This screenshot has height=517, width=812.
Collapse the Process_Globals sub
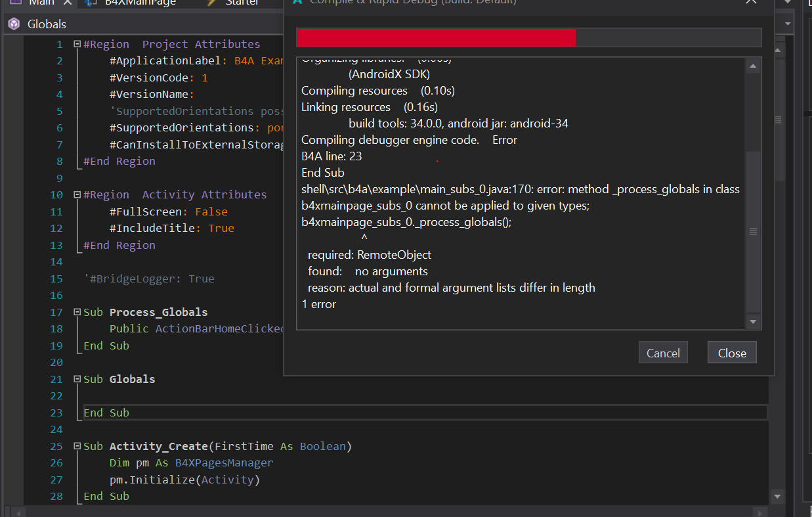pyautogui.click(x=77, y=313)
